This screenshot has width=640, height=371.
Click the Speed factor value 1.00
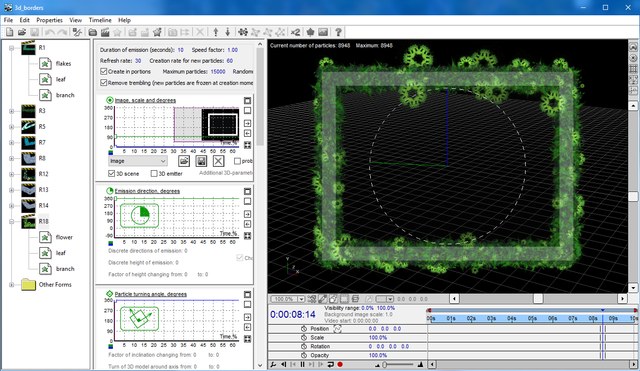click(233, 50)
